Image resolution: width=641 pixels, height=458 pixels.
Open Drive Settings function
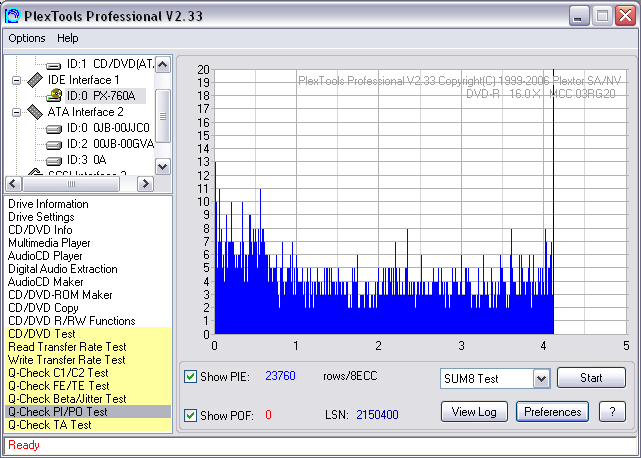pyautogui.click(x=41, y=217)
